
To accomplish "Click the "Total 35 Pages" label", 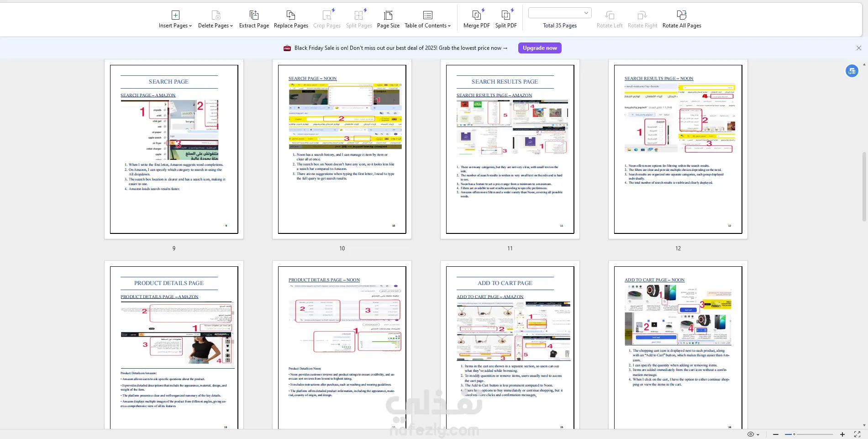I will (560, 26).
